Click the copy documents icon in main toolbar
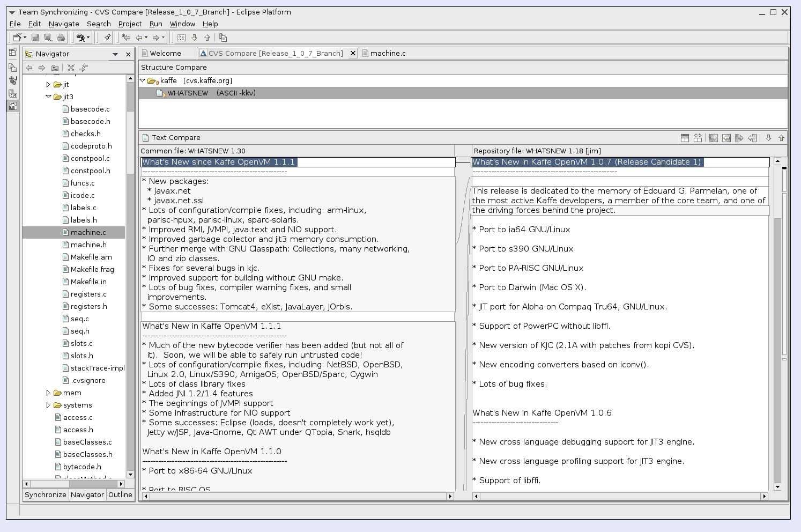 [223, 38]
